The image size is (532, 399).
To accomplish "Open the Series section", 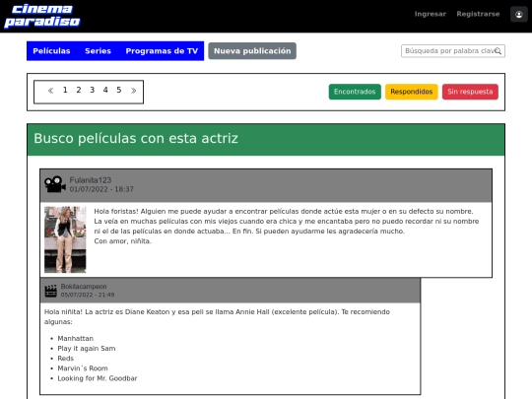I will pyautogui.click(x=99, y=51).
